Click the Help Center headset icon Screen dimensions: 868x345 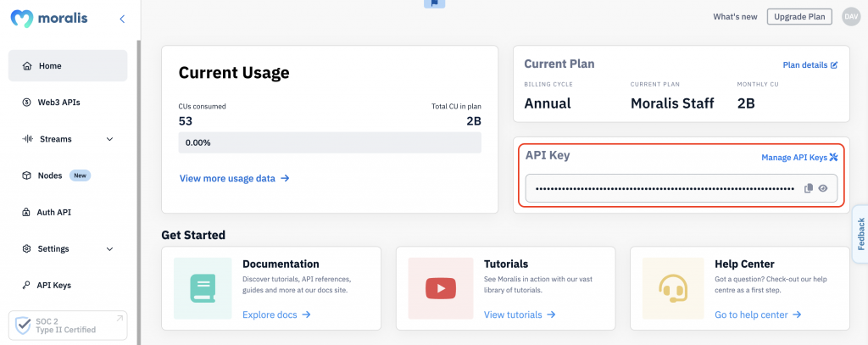tap(673, 288)
